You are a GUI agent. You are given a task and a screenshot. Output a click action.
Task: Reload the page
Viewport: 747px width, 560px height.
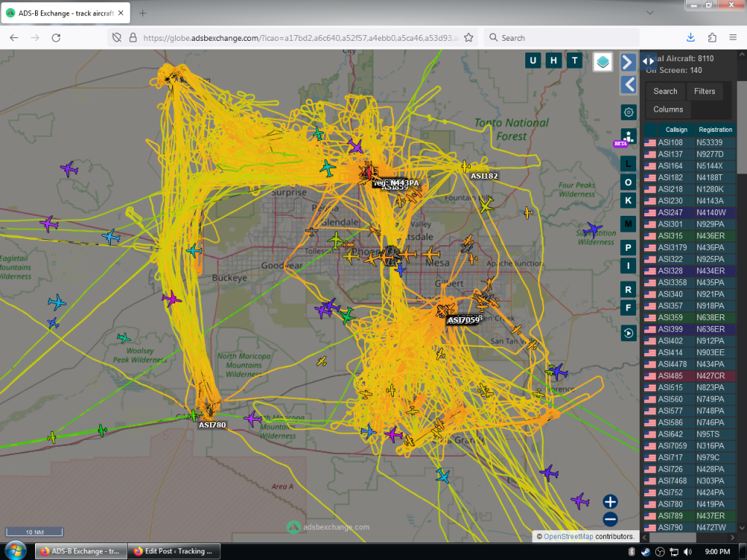[x=55, y=38]
